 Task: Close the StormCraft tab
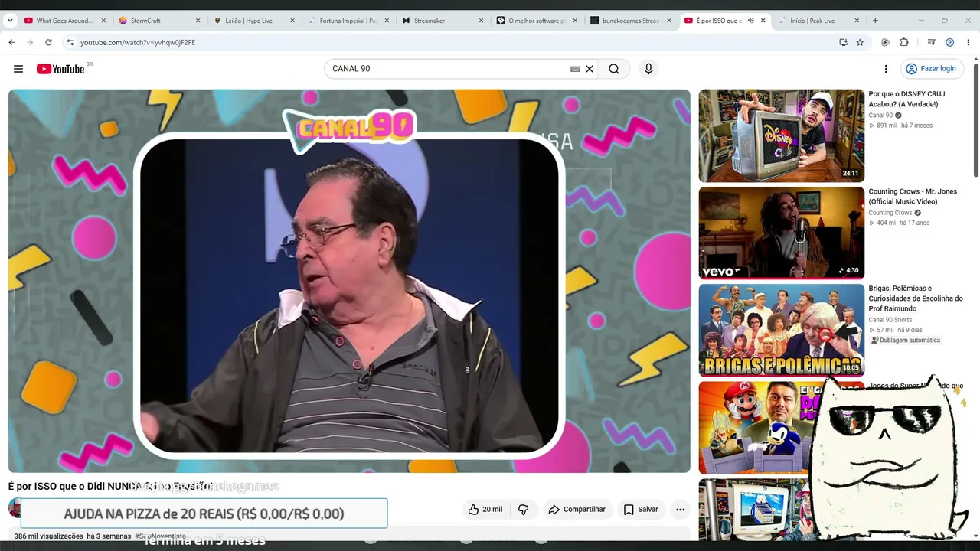[x=198, y=21]
